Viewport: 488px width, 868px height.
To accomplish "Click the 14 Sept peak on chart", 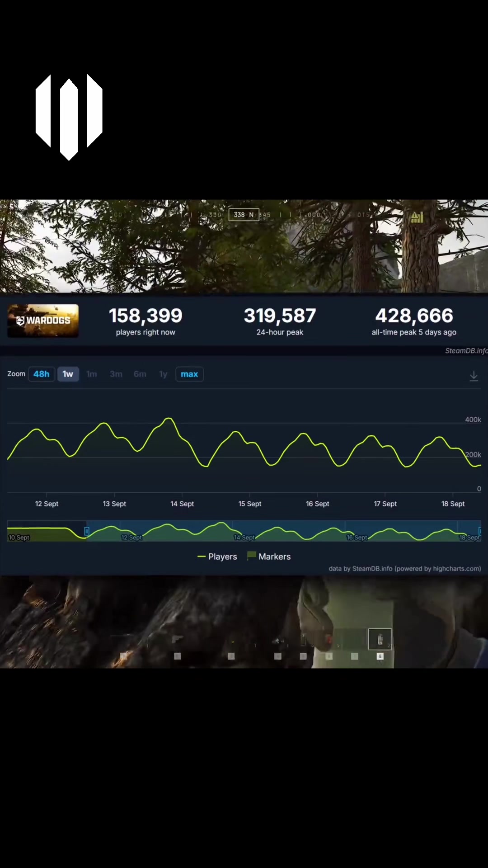I will point(169,419).
